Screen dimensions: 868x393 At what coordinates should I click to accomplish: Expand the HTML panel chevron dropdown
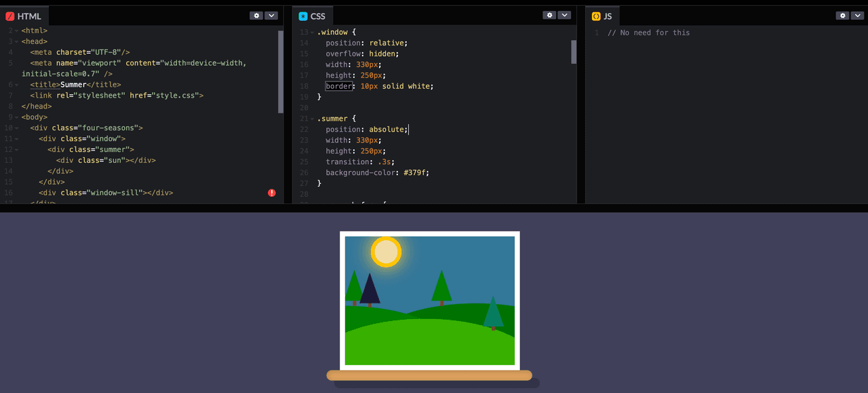pos(271,16)
